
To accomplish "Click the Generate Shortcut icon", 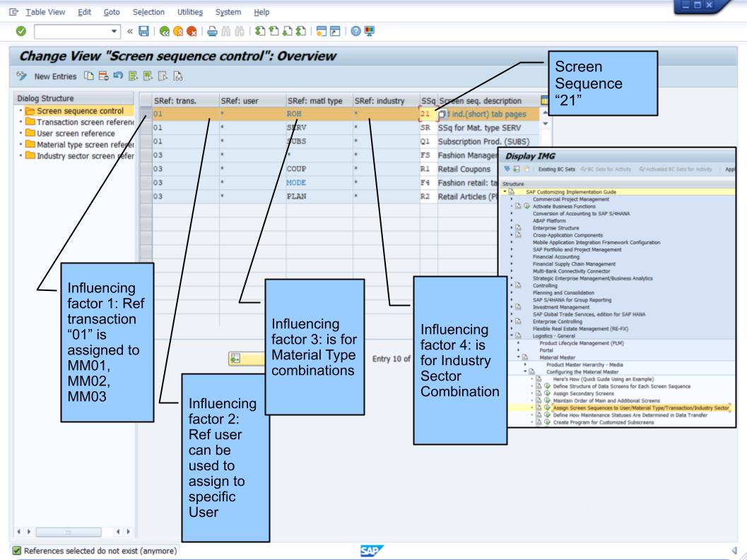I will point(336,32).
